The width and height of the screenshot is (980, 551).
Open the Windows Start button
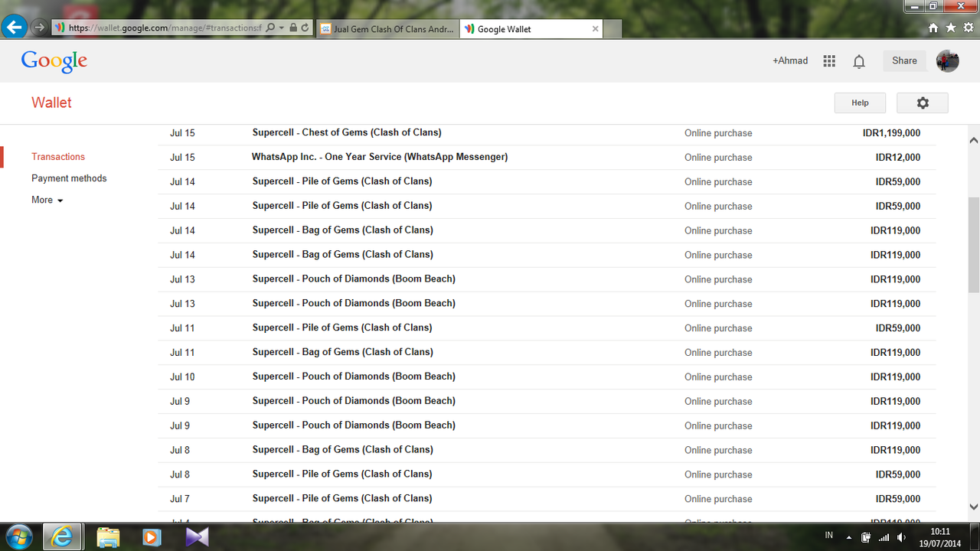pos(18,536)
